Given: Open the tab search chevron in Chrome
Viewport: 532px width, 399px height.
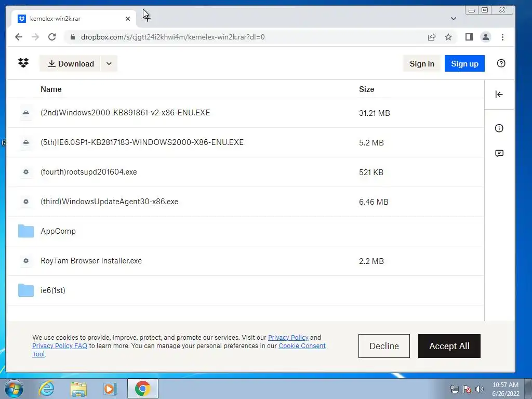Looking at the screenshot, I should pyautogui.click(x=453, y=19).
